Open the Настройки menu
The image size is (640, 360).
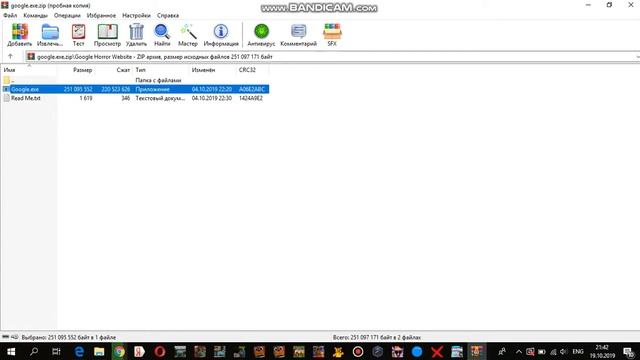point(136,16)
